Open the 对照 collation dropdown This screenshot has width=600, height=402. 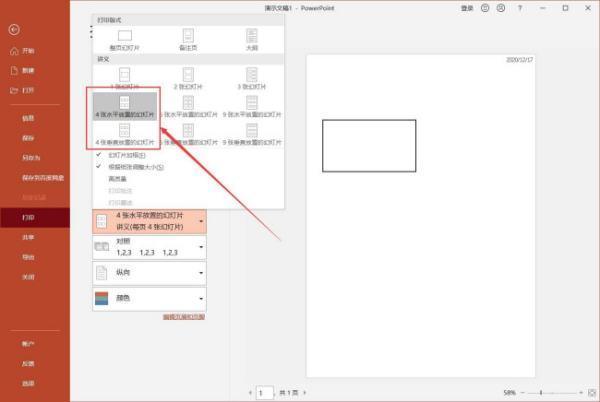pos(149,247)
